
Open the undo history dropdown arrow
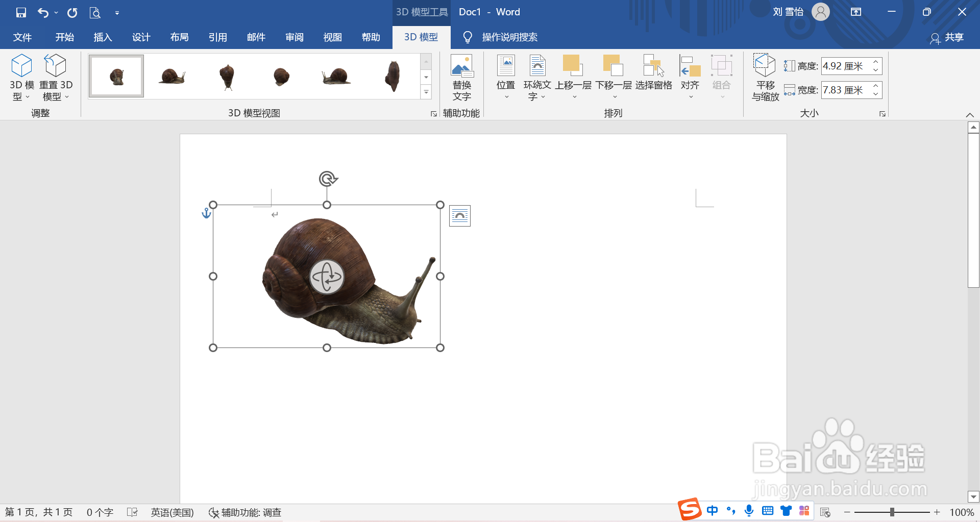(56, 12)
